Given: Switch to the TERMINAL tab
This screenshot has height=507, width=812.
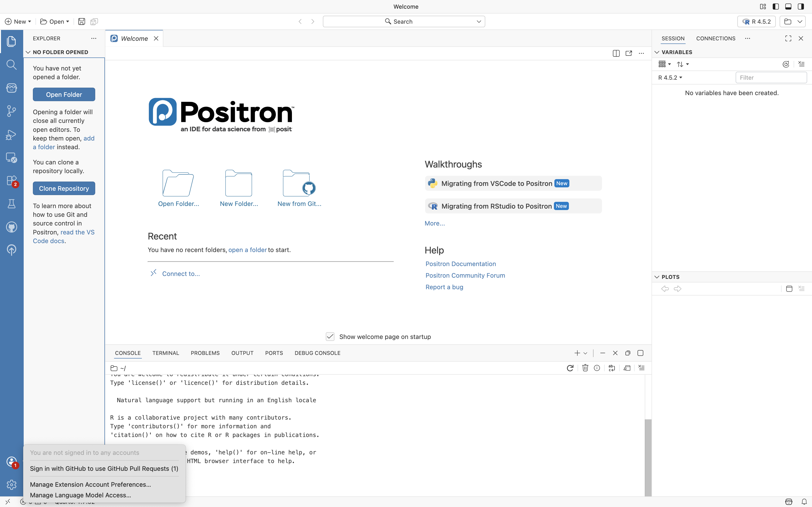Looking at the screenshot, I should coord(165,353).
